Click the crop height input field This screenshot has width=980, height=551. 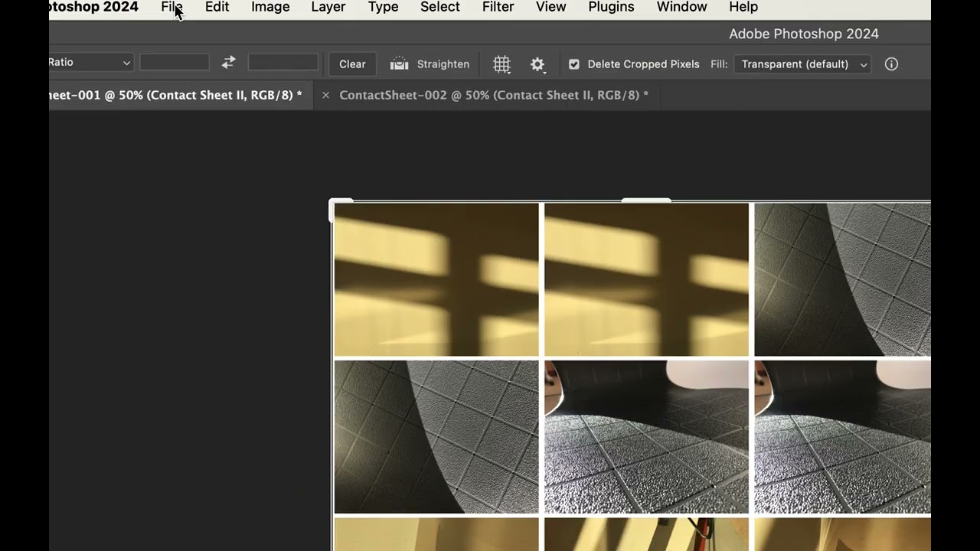283,63
